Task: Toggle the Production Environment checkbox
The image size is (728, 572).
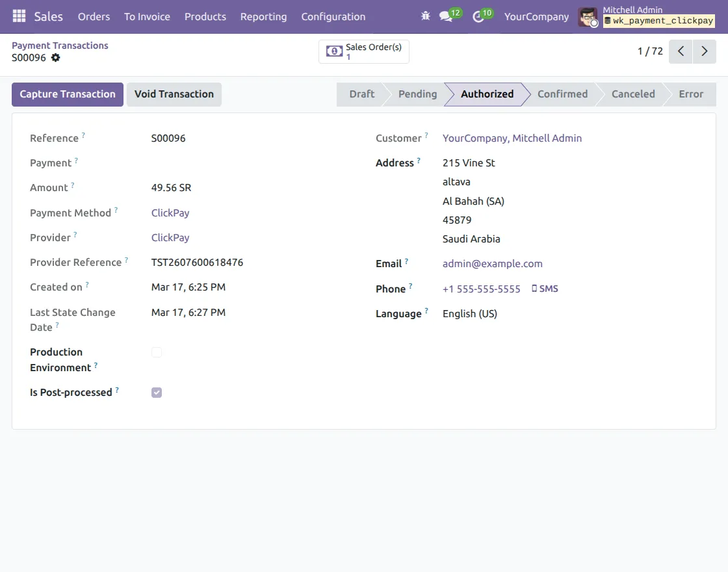Action: [157, 352]
